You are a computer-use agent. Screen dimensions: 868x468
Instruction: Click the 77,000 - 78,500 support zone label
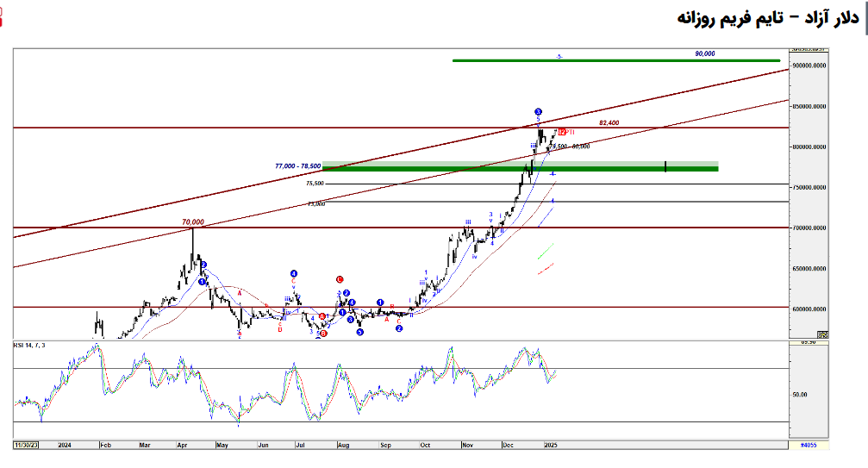(297, 165)
